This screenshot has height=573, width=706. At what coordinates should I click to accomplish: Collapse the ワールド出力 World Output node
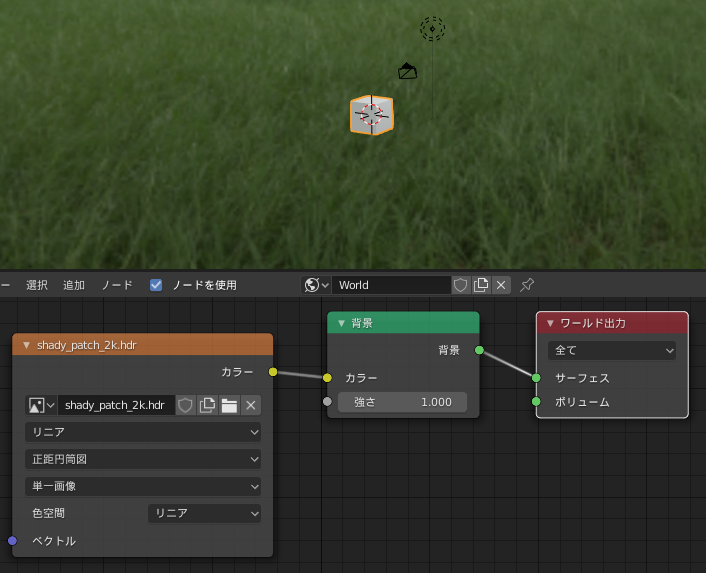(x=550, y=323)
